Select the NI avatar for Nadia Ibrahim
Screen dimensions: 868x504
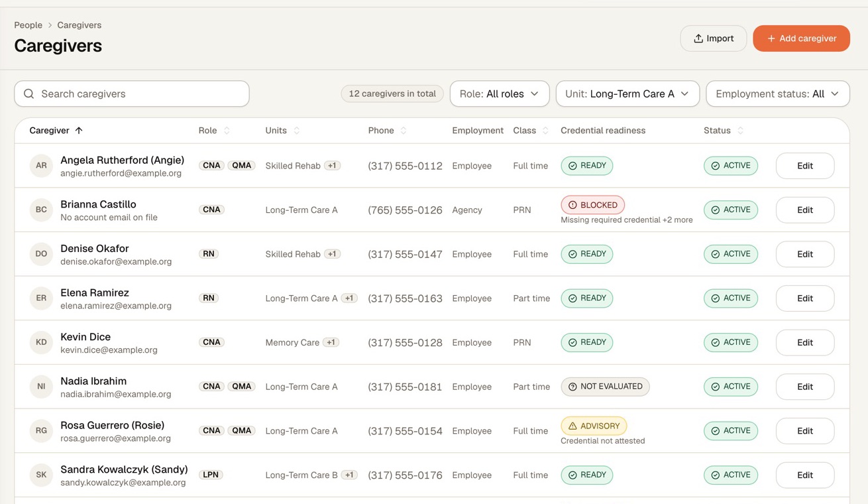(x=41, y=387)
